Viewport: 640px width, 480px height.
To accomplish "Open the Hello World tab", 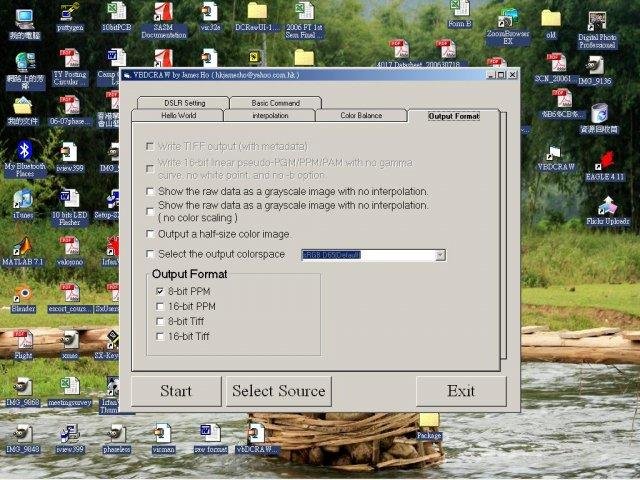I will click(x=178, y=115).
